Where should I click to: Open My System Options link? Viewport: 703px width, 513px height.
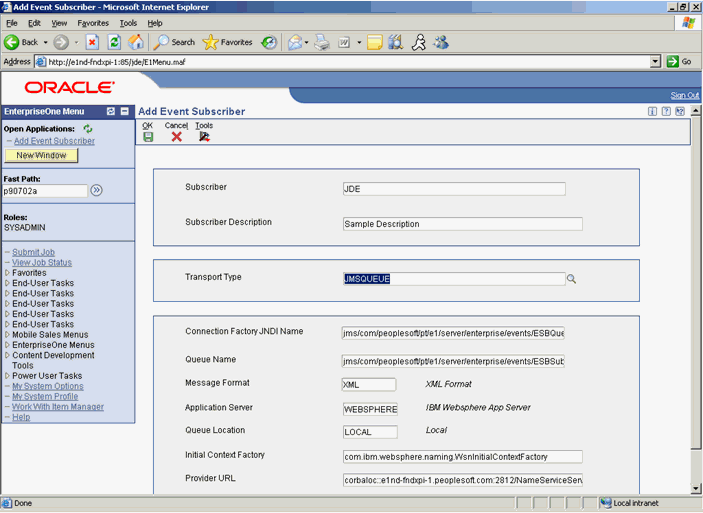[48, 386]
